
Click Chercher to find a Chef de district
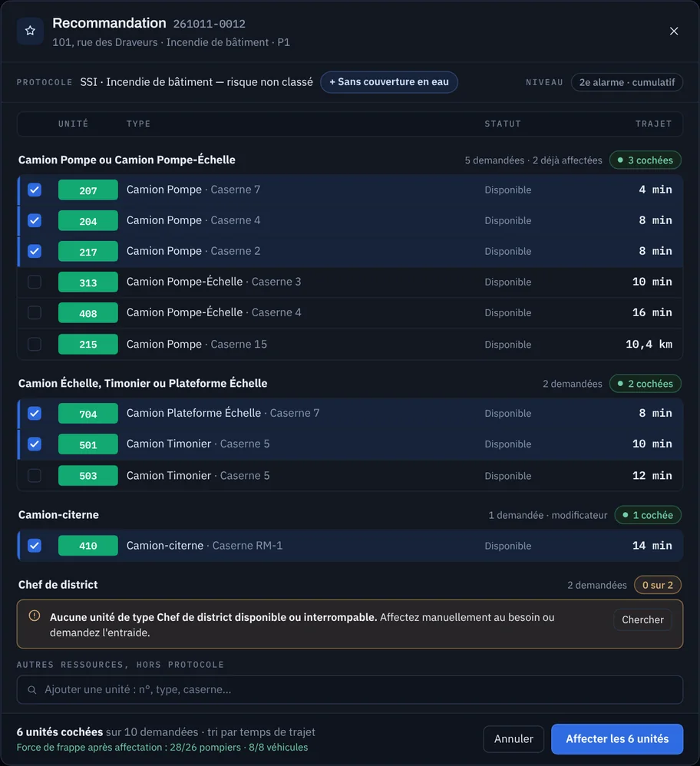pyautogui.click(x=642, y=619)
